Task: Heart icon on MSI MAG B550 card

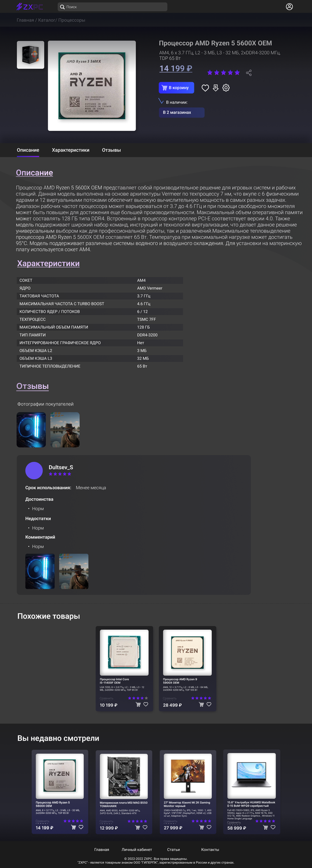Action: pyautogui.click(x=145, y=827)
